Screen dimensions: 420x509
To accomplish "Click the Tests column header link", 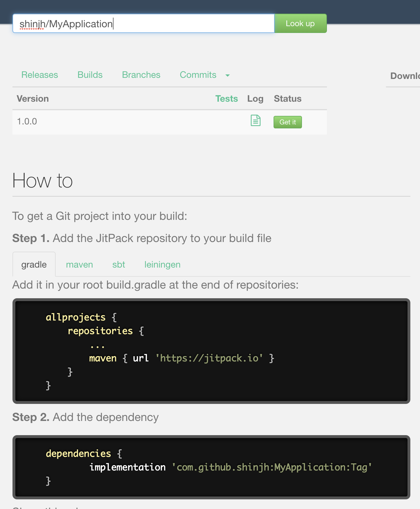I will (x=226, y=99).
